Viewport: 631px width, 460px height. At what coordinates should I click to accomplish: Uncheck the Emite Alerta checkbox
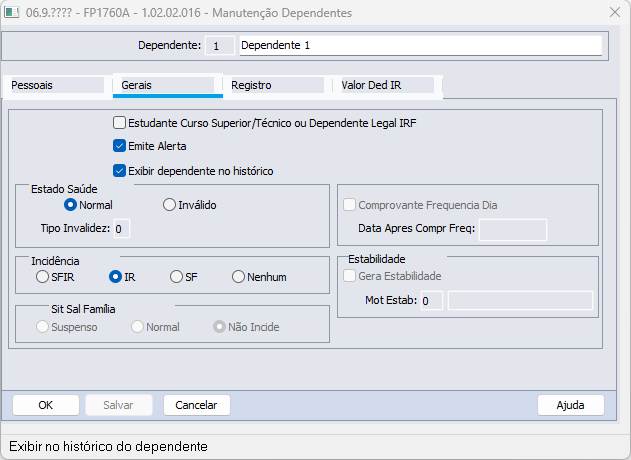click(x=119, y=146)
